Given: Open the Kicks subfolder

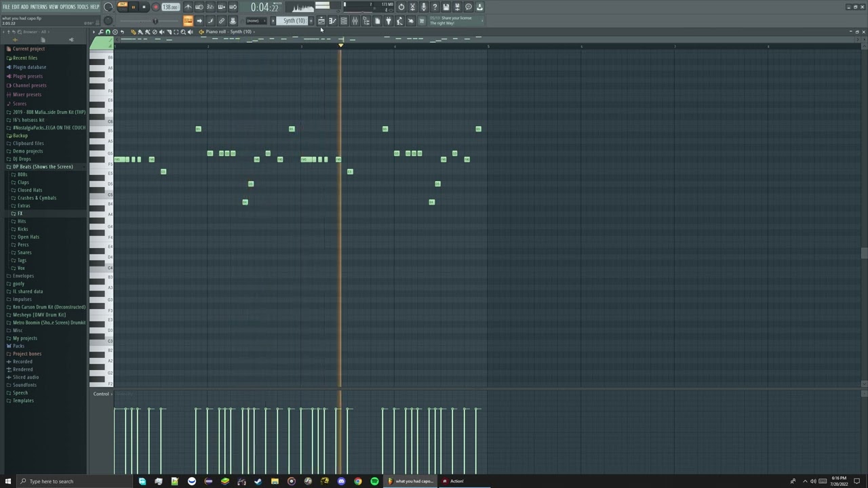Looking at the screenshot, I should pyautogui.click(x=23, y=229).
